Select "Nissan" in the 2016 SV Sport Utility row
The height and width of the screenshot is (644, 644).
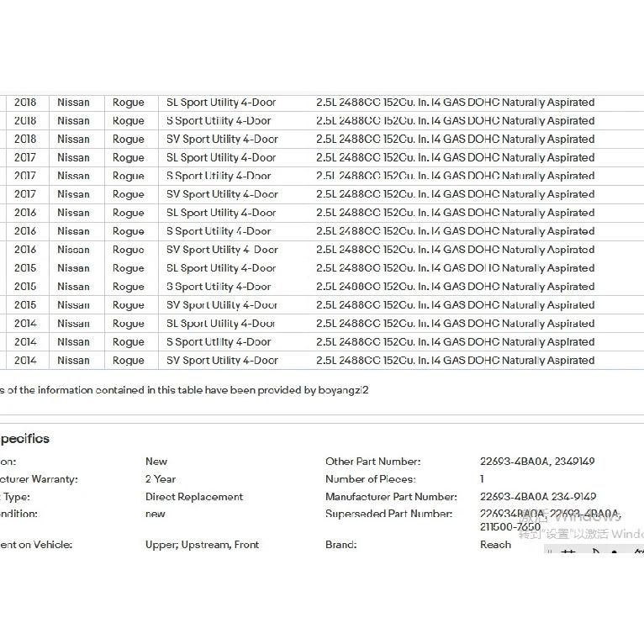pyautogui.click(x=73, y=250)
